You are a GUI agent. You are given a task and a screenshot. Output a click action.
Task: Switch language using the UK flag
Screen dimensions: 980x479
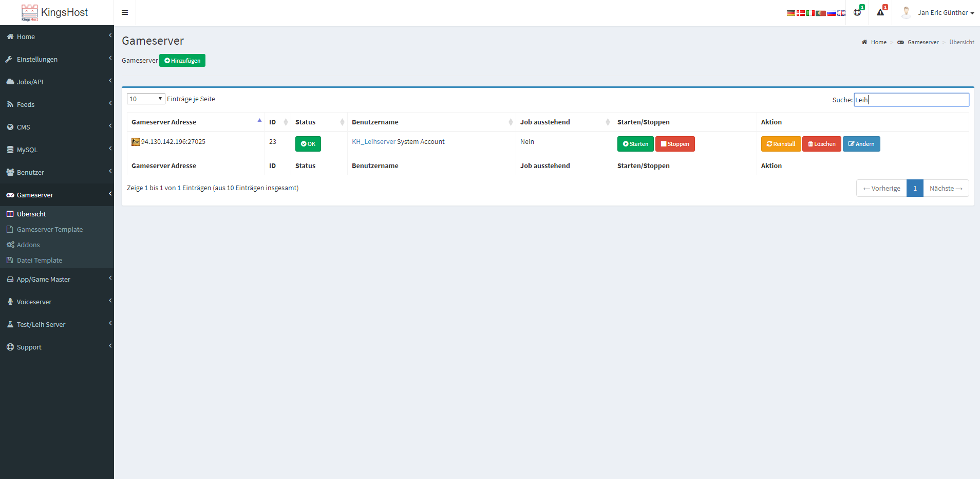(x=841, y=13)
